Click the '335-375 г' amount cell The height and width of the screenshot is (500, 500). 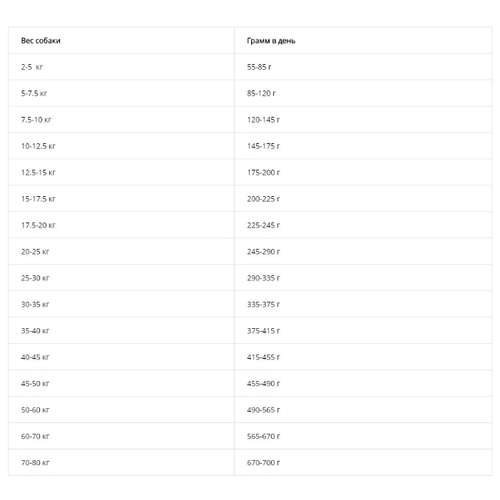(363, 304)
